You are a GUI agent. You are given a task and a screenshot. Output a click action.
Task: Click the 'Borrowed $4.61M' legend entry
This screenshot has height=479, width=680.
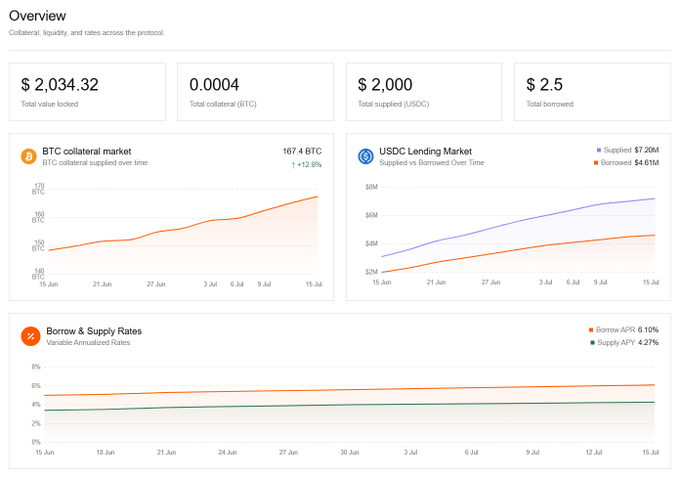pos(626,163)
